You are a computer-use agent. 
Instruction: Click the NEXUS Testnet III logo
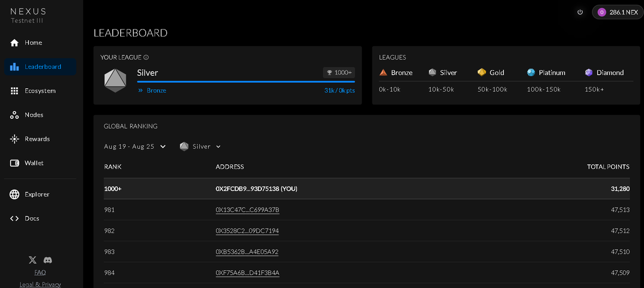[28, 15]
